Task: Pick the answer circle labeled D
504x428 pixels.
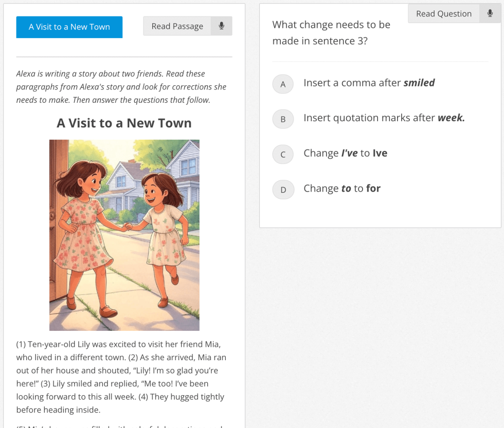Action: pyautogui.click(x=283, y=190)
